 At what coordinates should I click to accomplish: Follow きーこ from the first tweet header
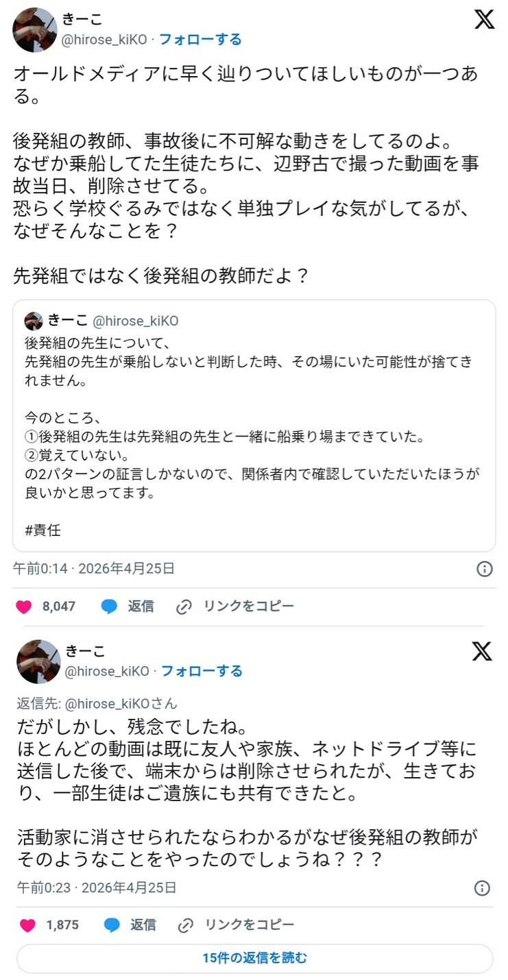[200, 40]
